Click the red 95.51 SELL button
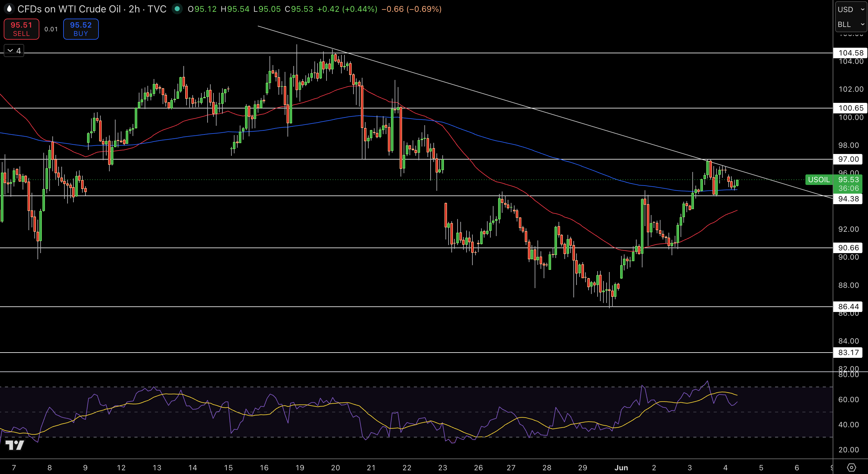868x474 pixels. 21,29
